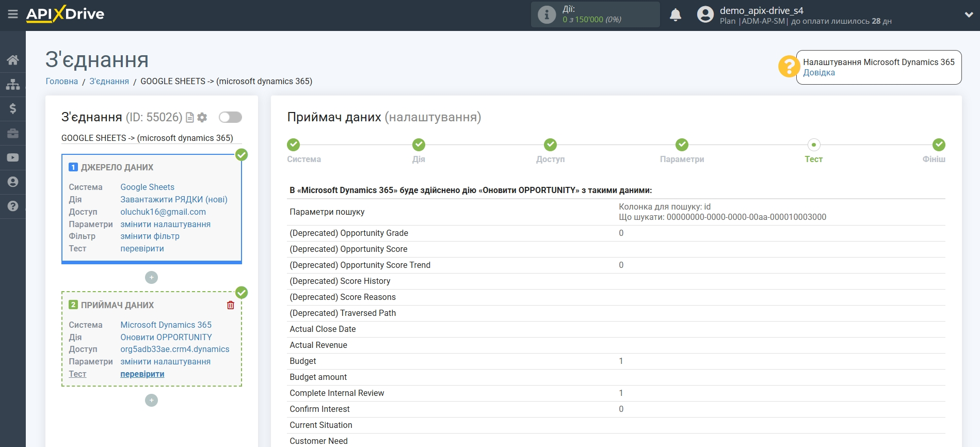
Task: Click the yellow help question mark icon
Action: tap(789, 67)
